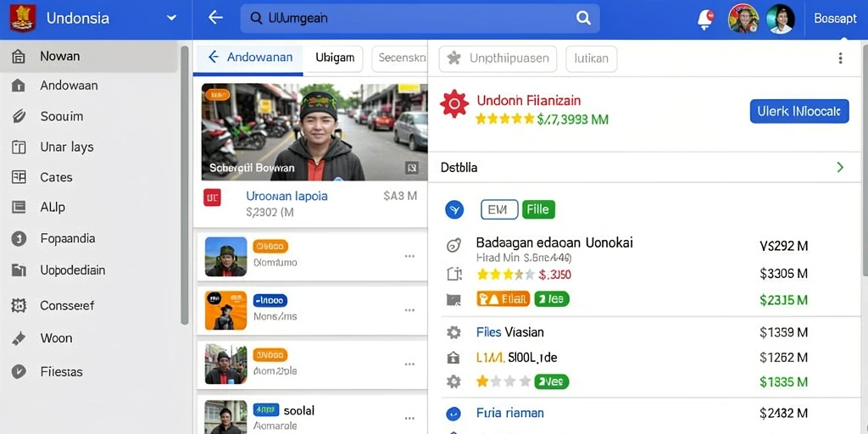Click the Fiiestas check icon
This screenshot has height=434, width=868.
point(19,371)
